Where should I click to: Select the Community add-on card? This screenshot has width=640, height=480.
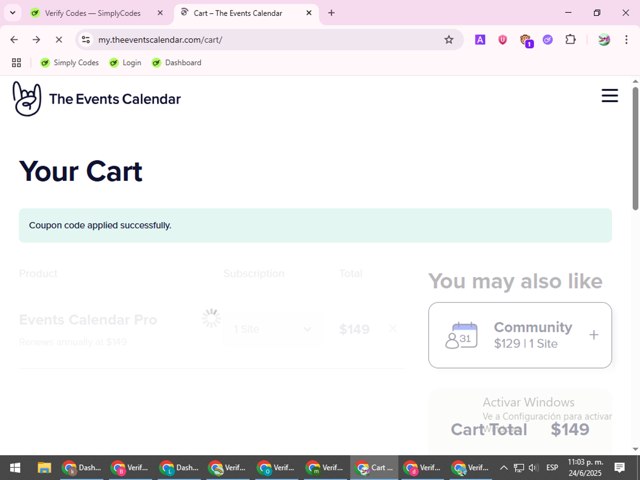[520, 335]
